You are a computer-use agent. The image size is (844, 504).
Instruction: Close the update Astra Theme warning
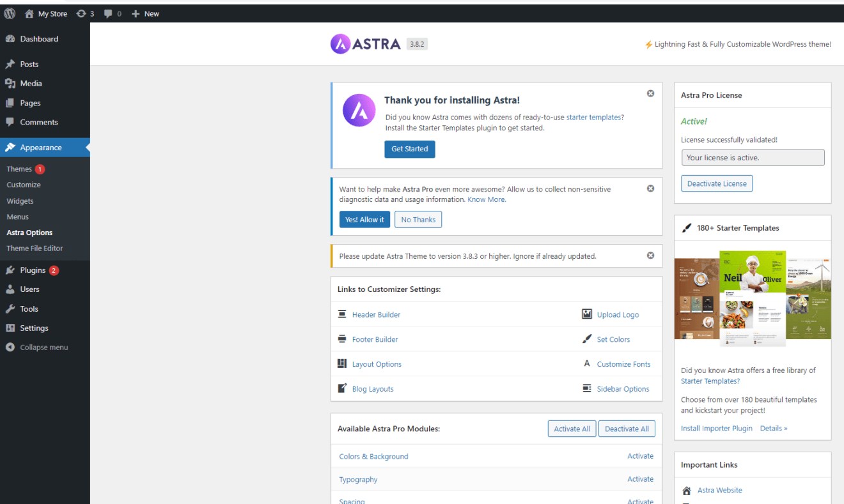(x=650, y=256)
